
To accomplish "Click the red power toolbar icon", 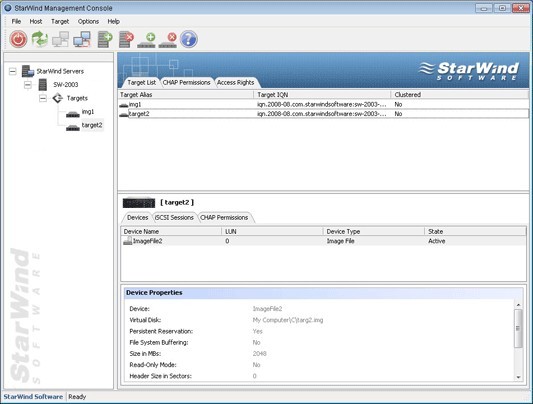I will click(x=18, y=39).
